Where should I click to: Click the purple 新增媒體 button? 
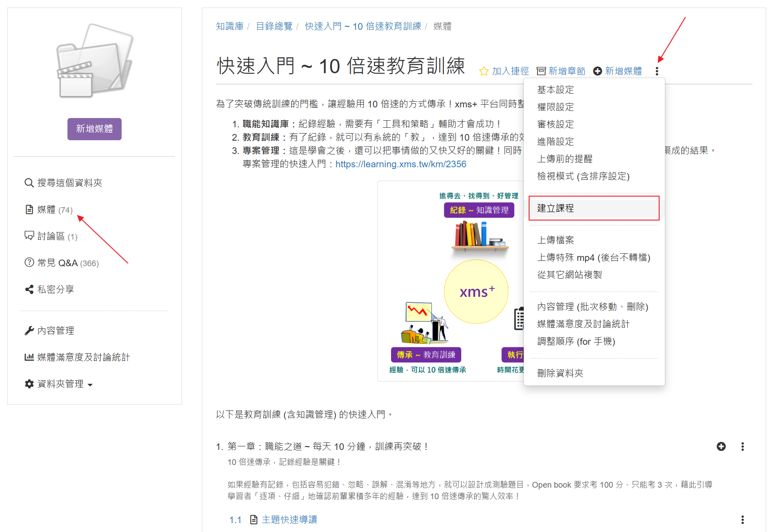coord(94,129)
